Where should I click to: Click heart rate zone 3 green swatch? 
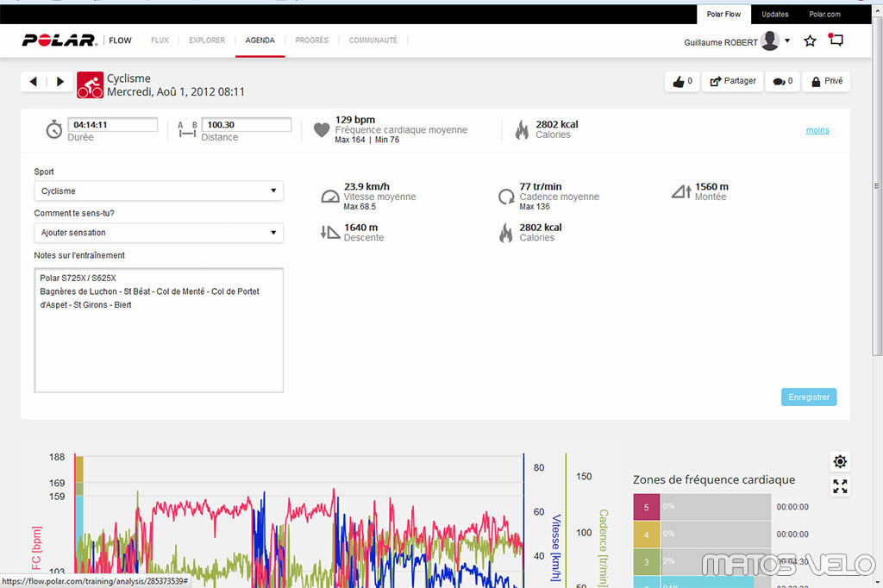pos(647,562)
